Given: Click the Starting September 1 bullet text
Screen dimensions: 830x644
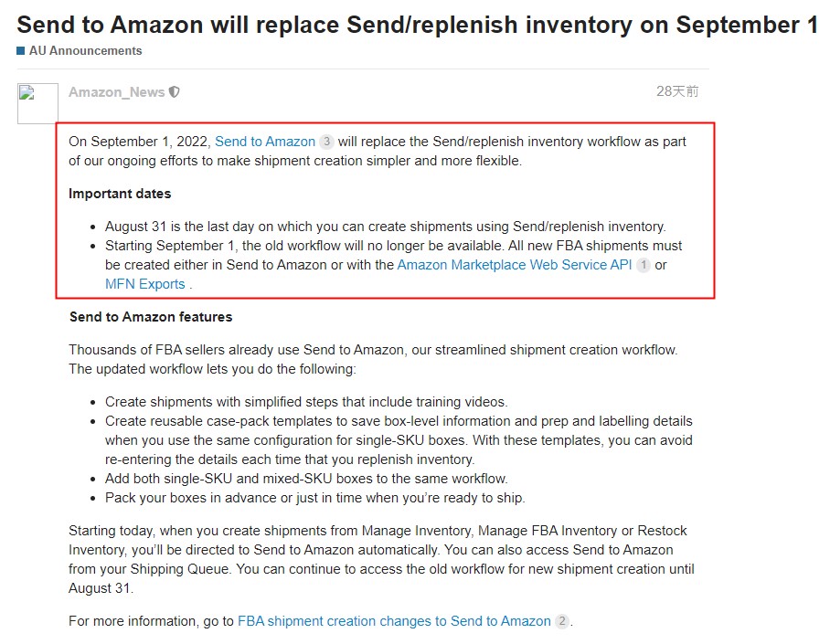Looking at the screenshot, I should (x=394, y=265).
